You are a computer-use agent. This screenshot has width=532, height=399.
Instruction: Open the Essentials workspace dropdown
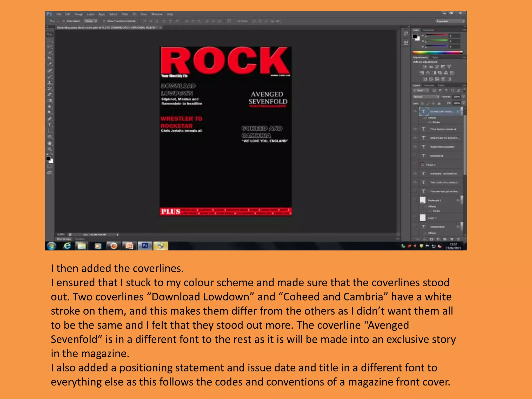[450, 21]
